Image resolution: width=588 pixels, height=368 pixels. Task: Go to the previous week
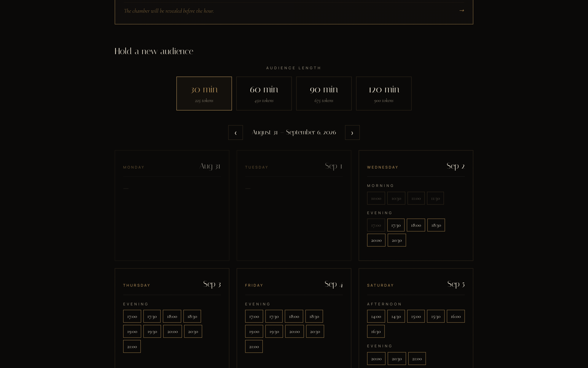236,132
